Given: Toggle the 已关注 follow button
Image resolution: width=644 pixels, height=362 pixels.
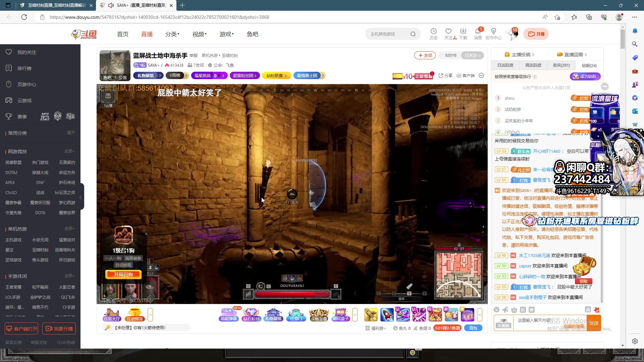Looking at the screenshot, I should point(472,55).
